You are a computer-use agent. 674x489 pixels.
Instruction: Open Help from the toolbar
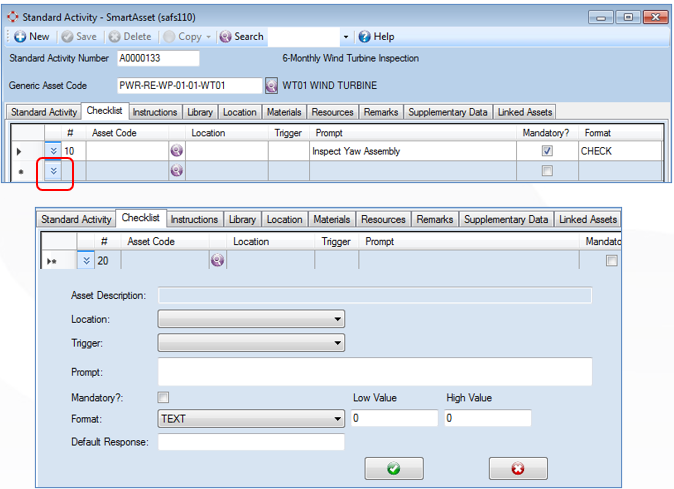pos(377,37)
